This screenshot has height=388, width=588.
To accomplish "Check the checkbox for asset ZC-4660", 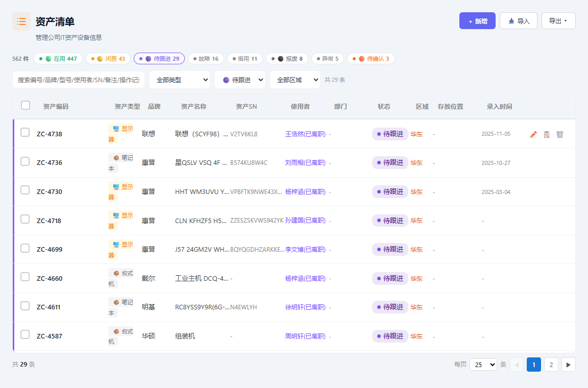I will [25, 277].
